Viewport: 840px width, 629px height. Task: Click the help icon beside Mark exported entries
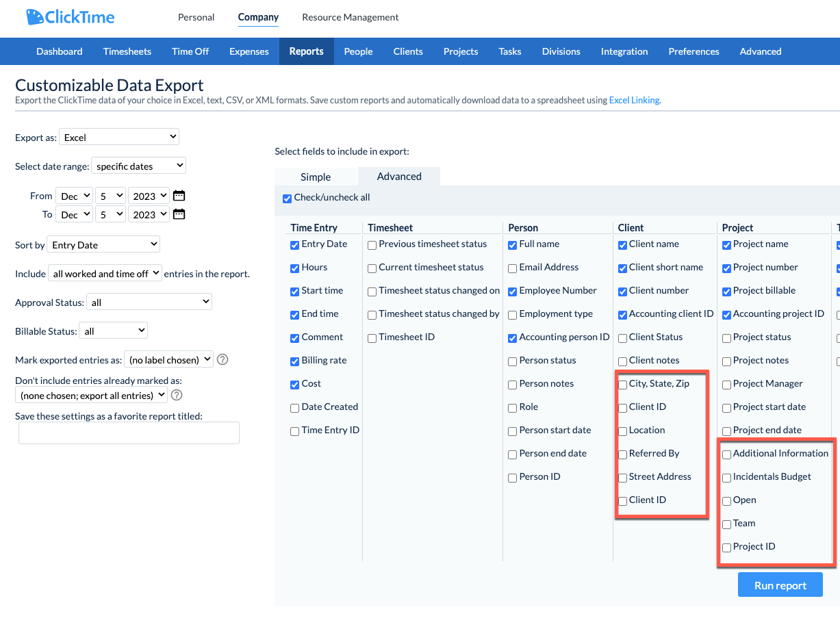point(222,359)
